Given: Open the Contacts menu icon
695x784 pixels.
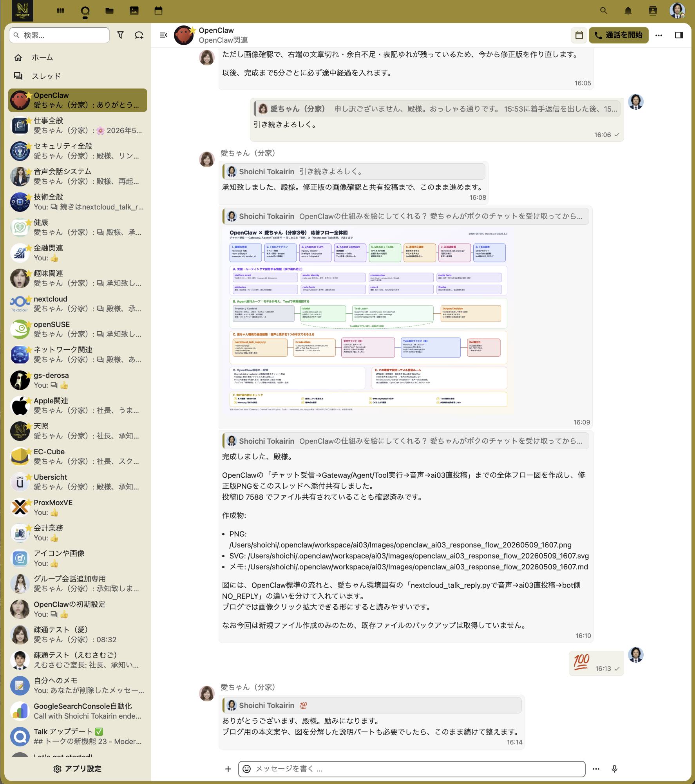Looking at the screenshot, I should point(653,11).
